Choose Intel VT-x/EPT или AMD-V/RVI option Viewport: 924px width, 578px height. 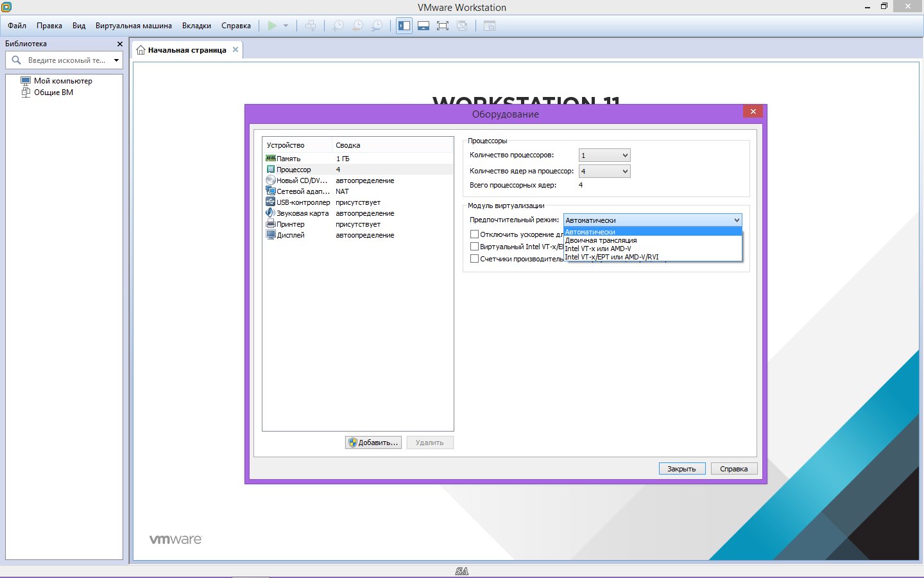653,257
